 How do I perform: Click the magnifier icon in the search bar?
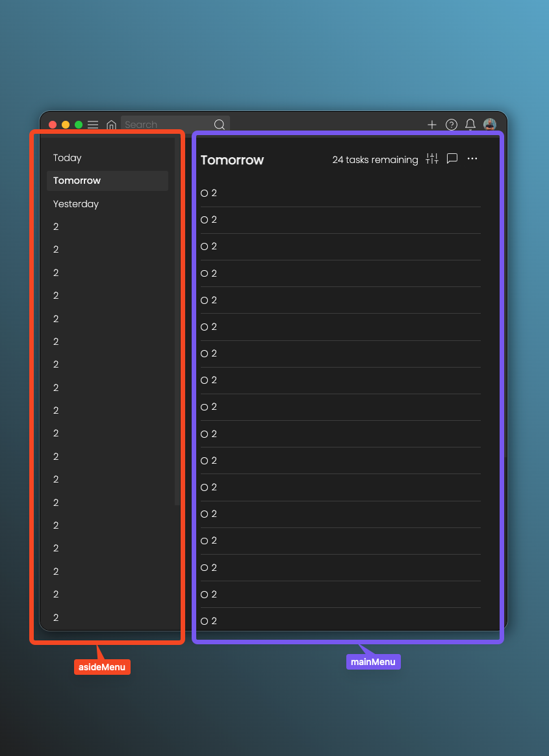[219, 124]
